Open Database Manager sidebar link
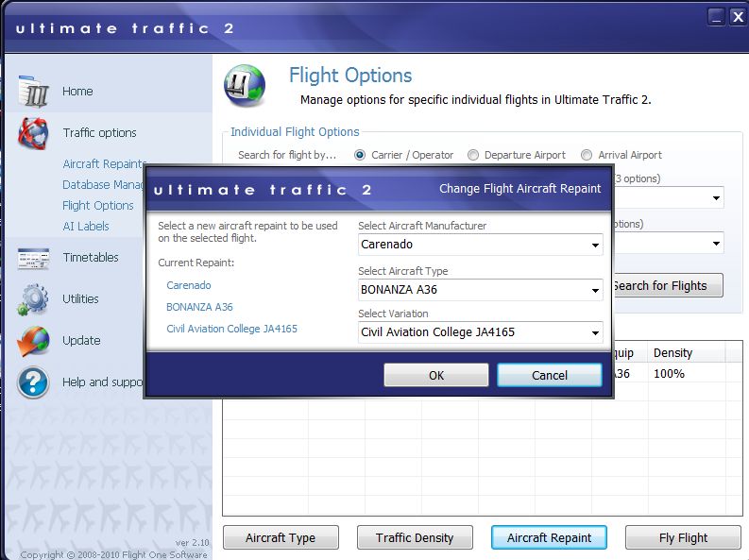The width and height of the screenshot is (749, 560). 103,184
